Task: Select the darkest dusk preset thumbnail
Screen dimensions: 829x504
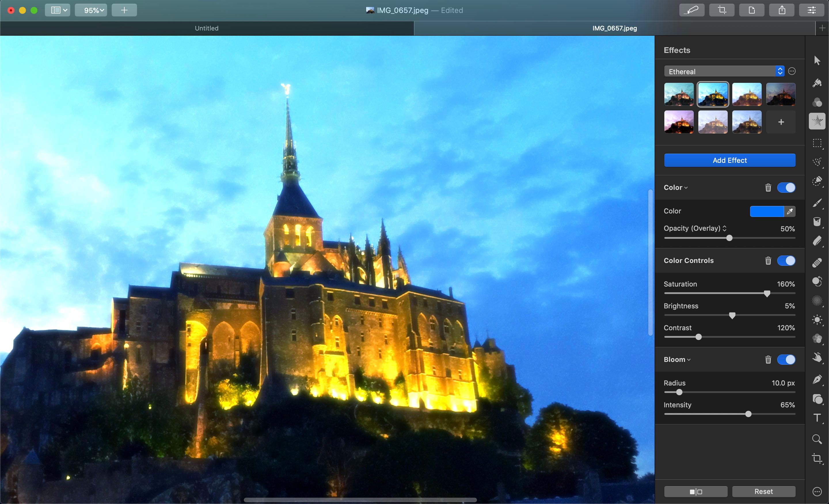Action: 781,94
